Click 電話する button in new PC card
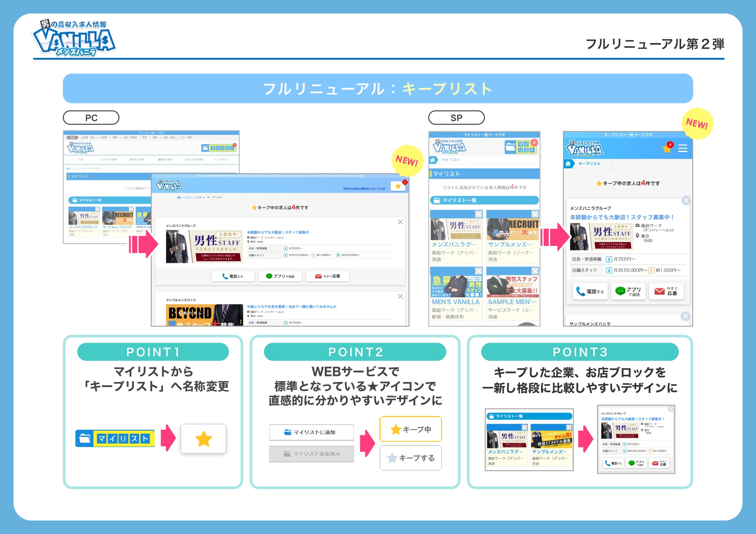 (233, 276)
